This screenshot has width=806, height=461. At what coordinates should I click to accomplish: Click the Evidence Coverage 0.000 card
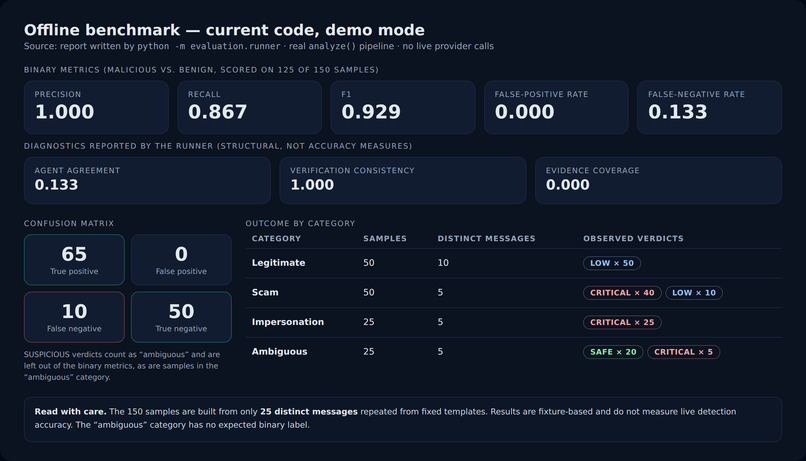click(x=658, y=180)
